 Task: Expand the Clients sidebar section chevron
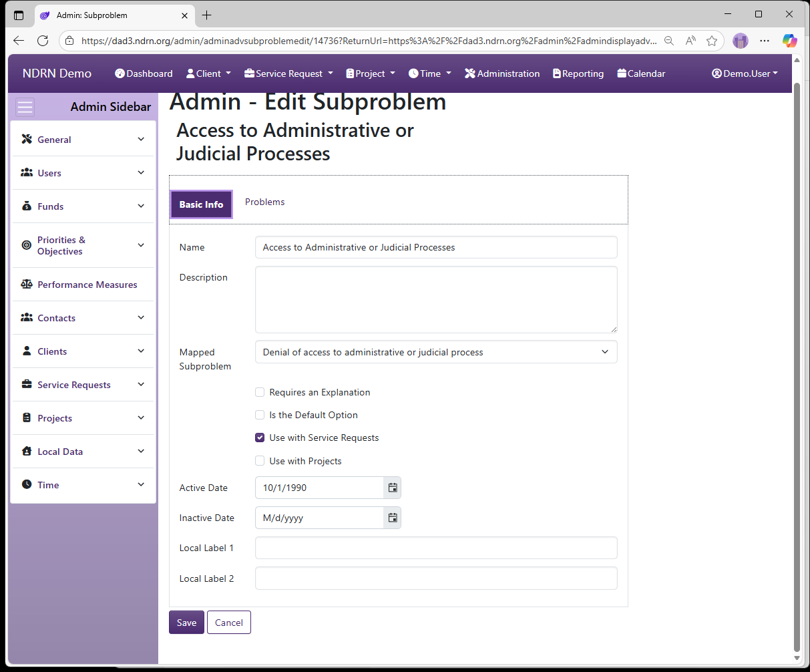(141, 351)
